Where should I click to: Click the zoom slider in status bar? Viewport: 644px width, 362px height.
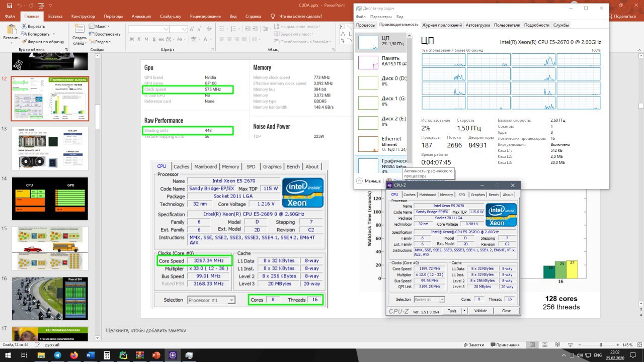[600, 345]
